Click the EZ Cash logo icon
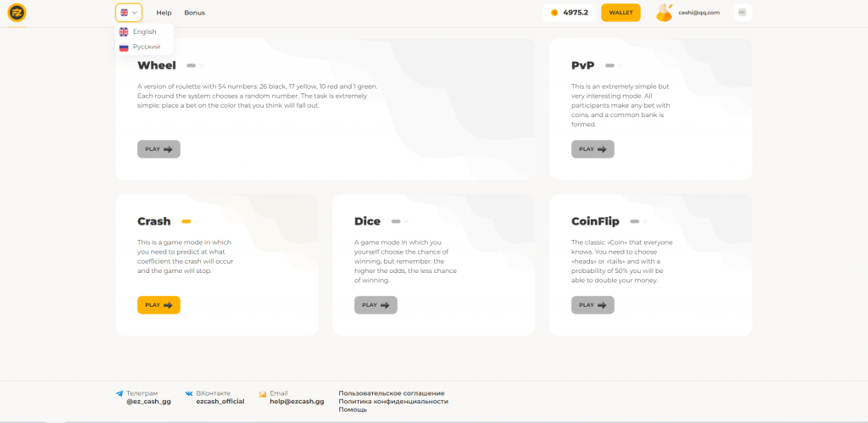 tap(17, 13)
